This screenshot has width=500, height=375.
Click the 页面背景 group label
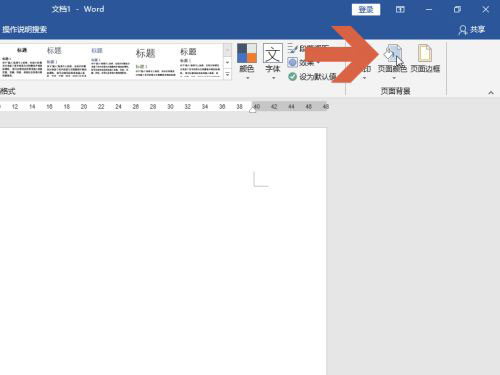pos(395,91)
